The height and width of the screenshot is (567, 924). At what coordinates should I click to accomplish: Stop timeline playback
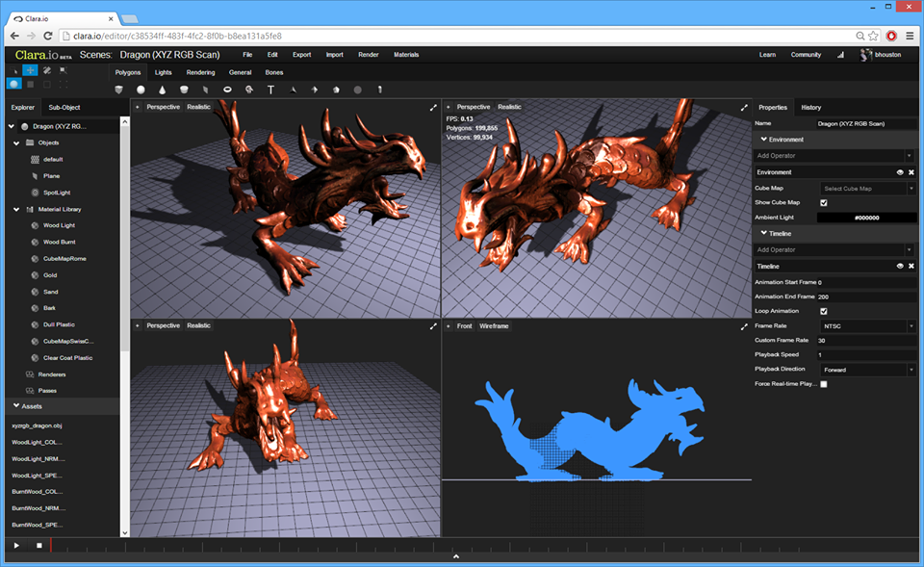(38, 545)
